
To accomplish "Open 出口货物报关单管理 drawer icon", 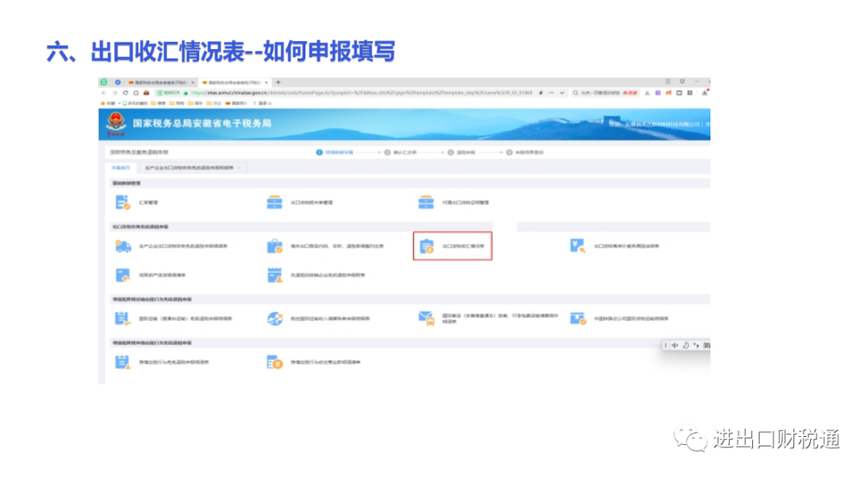I will point(275,202).
